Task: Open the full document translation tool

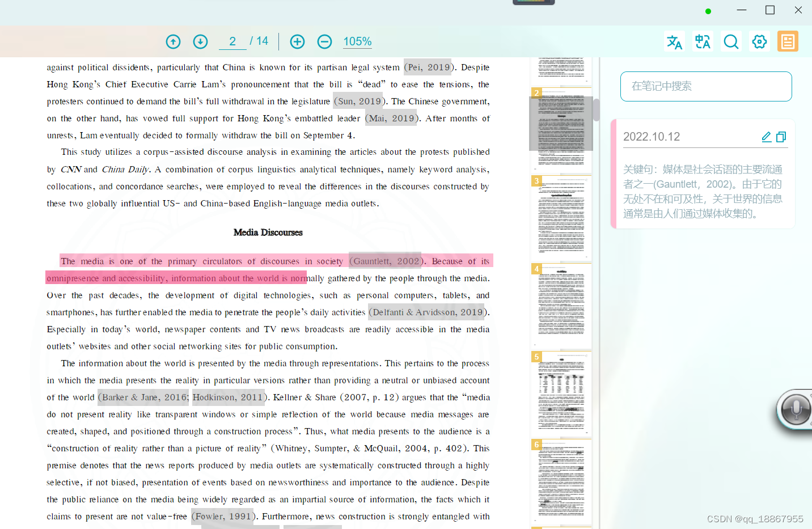Action: [x=703, y=41]
